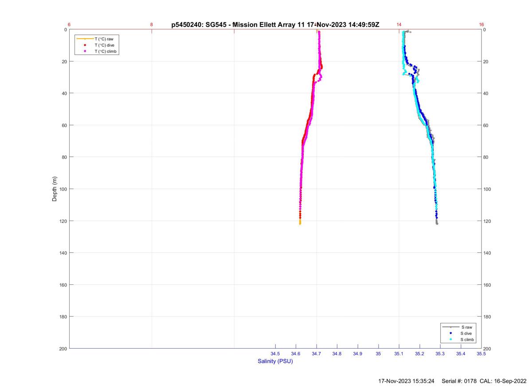Click the gray raw salinity points at profile bottom

tap(437, 221)
